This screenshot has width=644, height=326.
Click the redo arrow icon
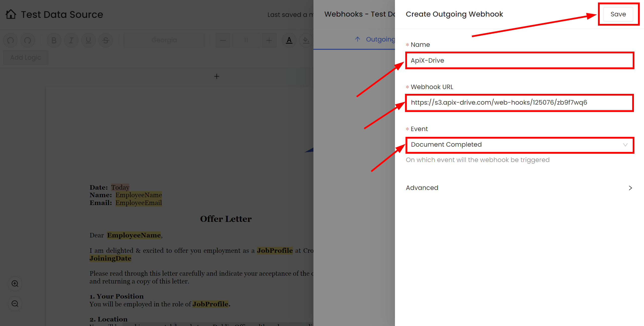point(28,40)
